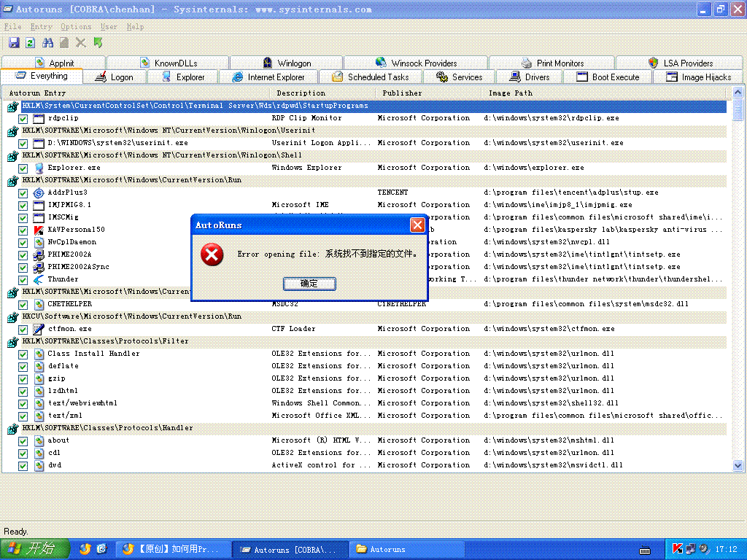Image resolution: width=747 pixels, height=560 pixels.
Task: Click the 确定 button in the error dialog
Action: (309, 283)
